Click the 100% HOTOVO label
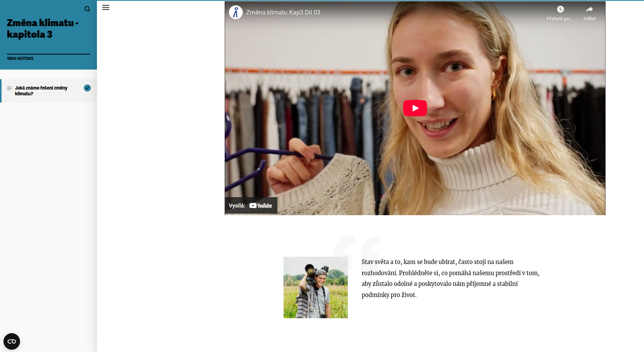The height and width of the screenshot is (352, 644). [20, 58]
